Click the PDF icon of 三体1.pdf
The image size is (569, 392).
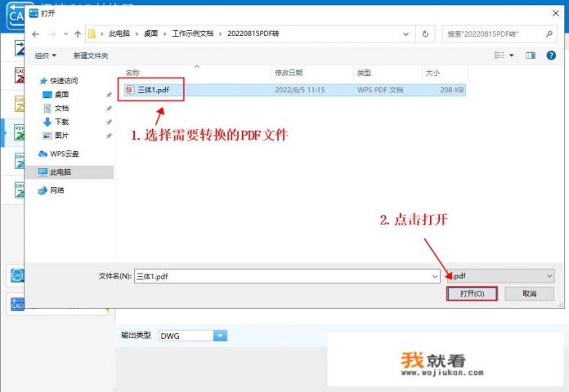coord(129,90)
